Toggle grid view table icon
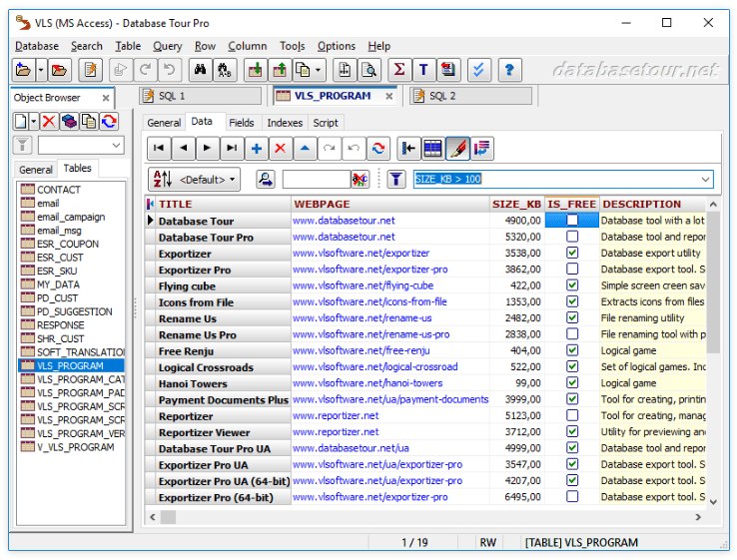The height and width of the screenshot is (560, 737). [432, 149]
